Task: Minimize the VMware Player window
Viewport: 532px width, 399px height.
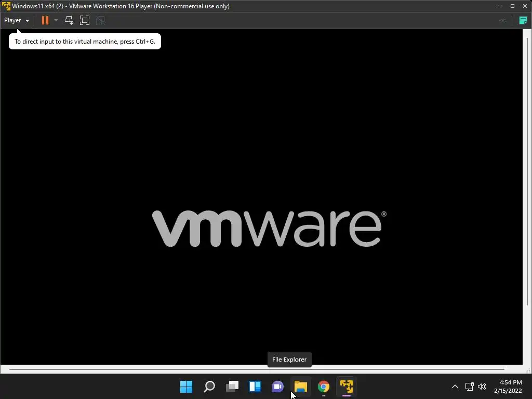Action: pos(500,6)
